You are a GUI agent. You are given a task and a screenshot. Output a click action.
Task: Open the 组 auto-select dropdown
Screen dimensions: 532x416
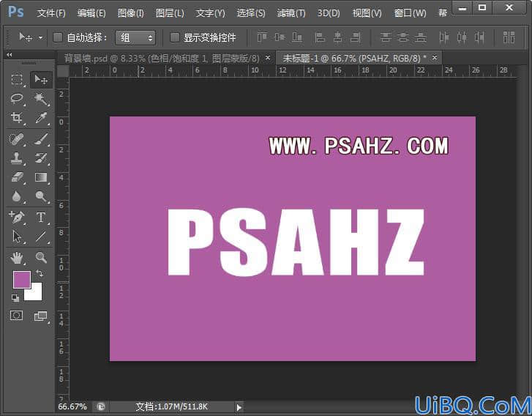point(135,37)
